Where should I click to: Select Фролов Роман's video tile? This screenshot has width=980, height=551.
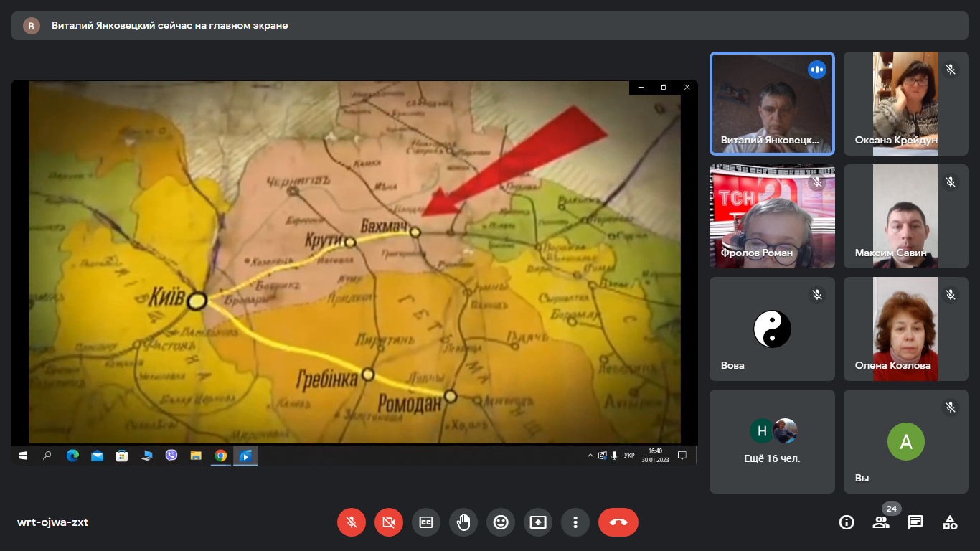[772, 216]
